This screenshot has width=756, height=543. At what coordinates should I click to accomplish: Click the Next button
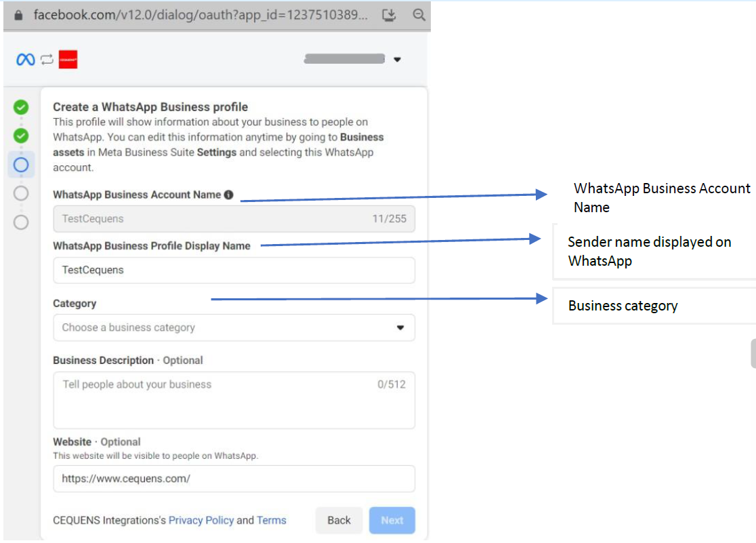coord(392,521)
